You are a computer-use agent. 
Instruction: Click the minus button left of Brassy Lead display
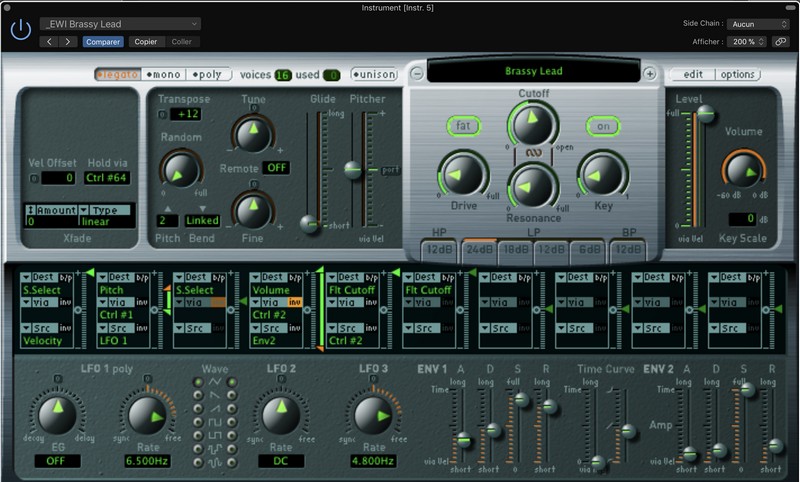tap(415, 73)
